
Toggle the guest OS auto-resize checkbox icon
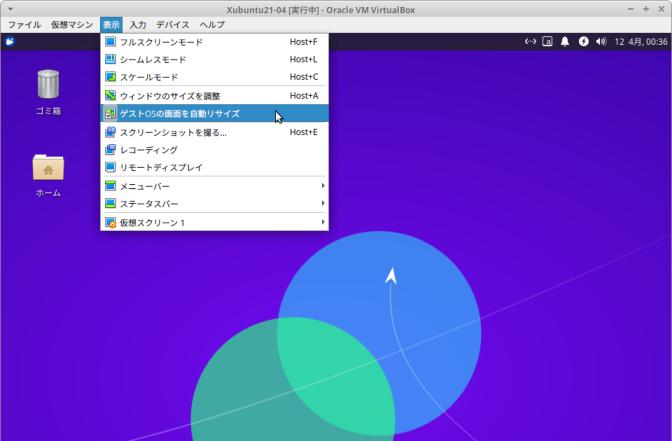[111, 114]
